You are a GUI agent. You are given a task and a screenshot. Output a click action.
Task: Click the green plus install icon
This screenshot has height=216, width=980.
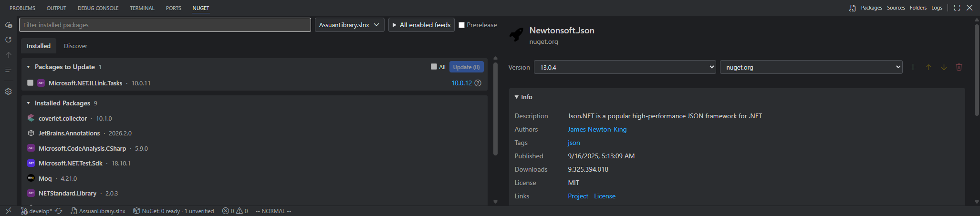tap(913, 67)
